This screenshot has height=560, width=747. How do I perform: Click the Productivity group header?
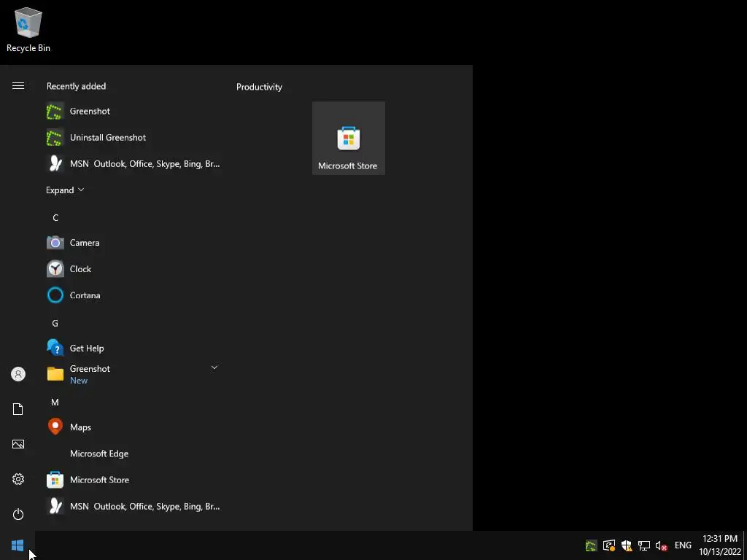click(x=259, y=87)
